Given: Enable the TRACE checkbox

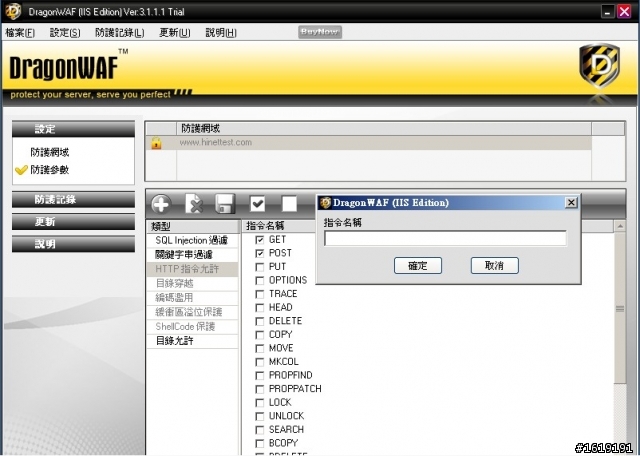Looking at the screenshot, I should tap(260, 294).
